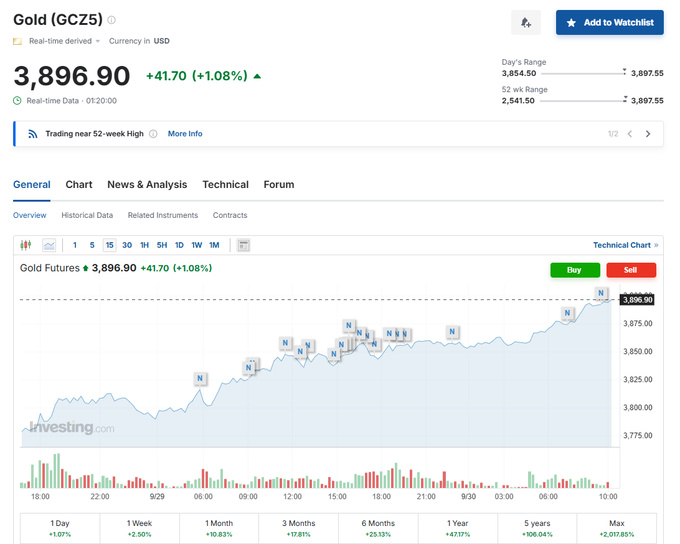680x544 pixels.
Task: Click the news/calendar icon in chart toolbar
Action: click(x=243, y=245)
